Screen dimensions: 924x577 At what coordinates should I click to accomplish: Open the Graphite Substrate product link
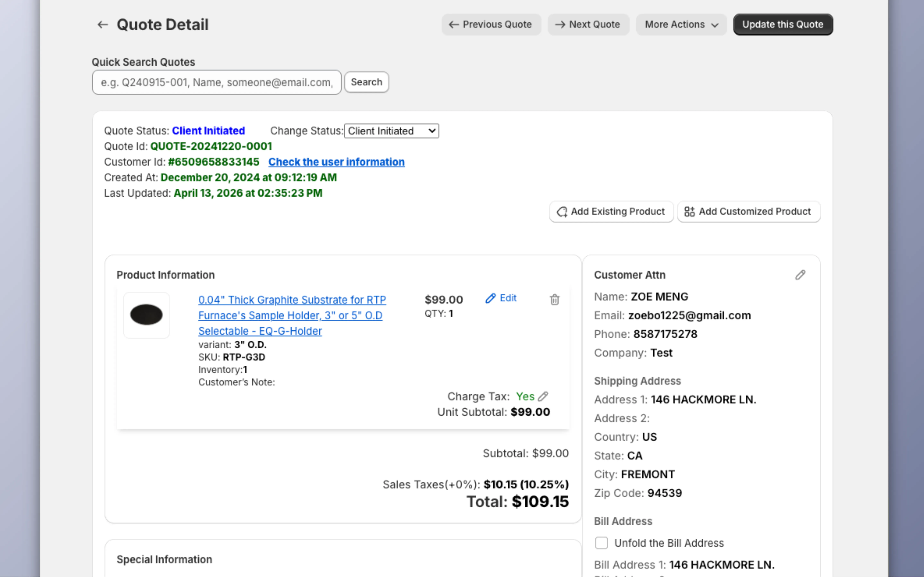pos(292,315)
